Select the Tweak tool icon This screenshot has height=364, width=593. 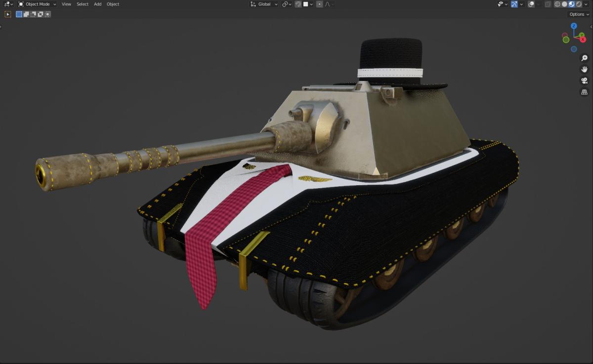[8, 14]
